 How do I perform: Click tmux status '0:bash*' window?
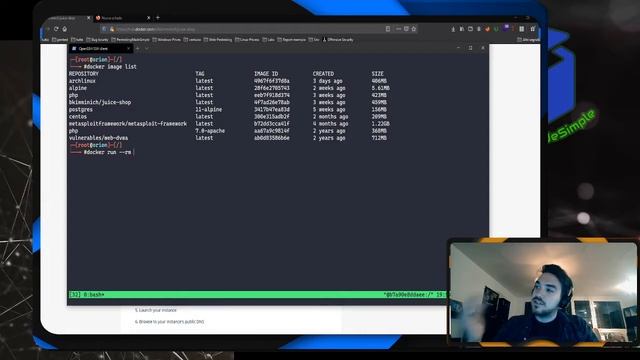pyautogui.click(x=94, y=294)
